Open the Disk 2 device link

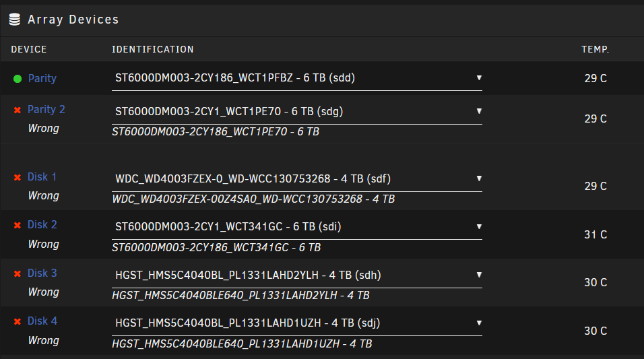click(x=42, y=225)
